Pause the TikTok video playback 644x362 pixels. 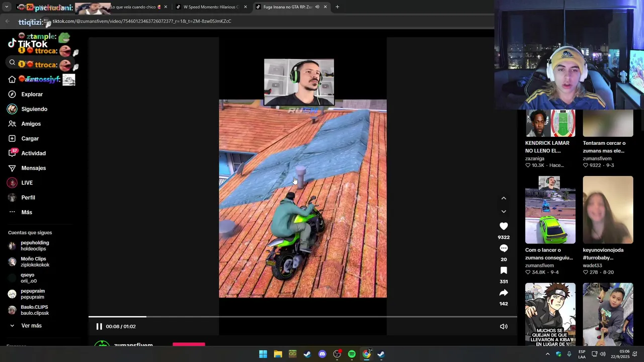[x=99, y=326]
